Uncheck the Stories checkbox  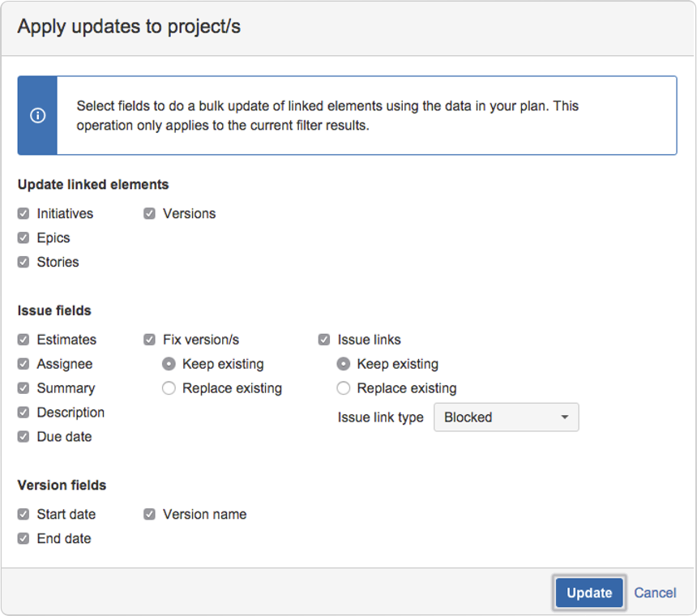click(24, 263)
